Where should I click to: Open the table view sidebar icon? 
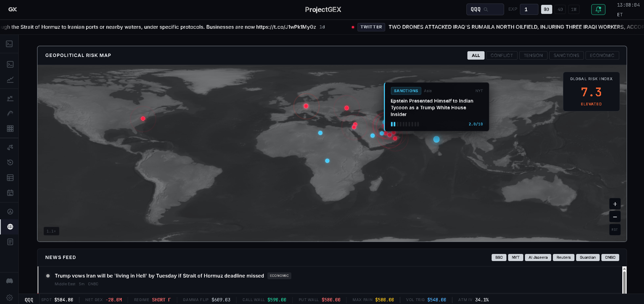[10, 178]
